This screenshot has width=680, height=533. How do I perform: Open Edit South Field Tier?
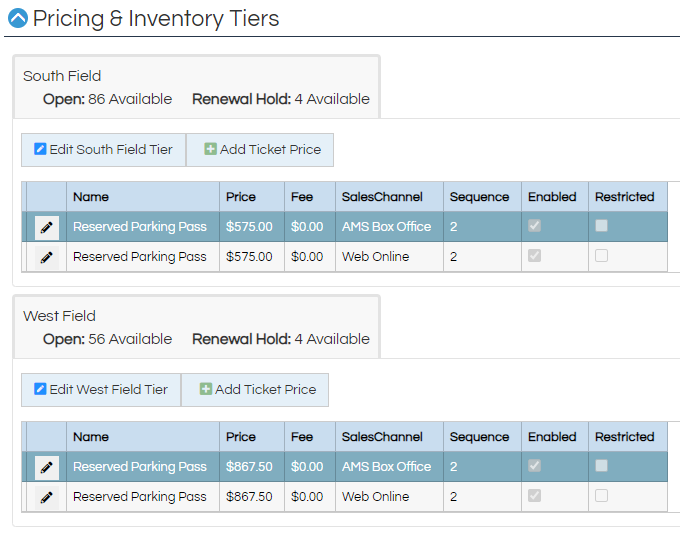tap(103, 150)
